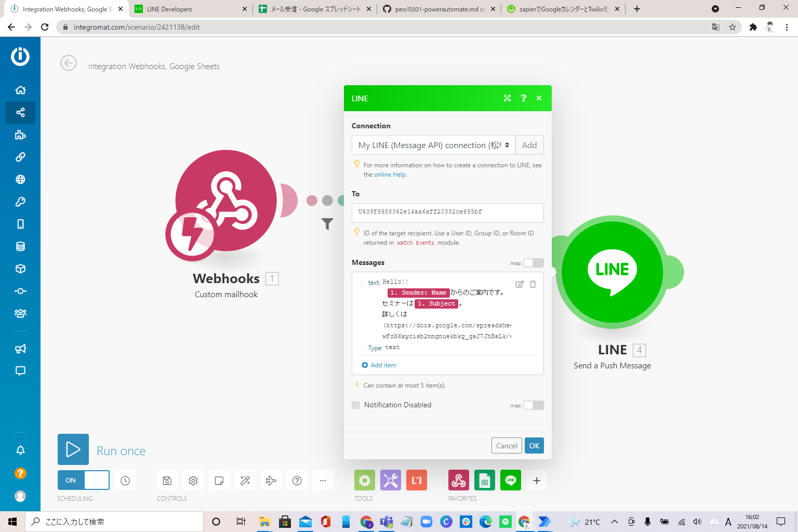Click Add connection button

529,145
